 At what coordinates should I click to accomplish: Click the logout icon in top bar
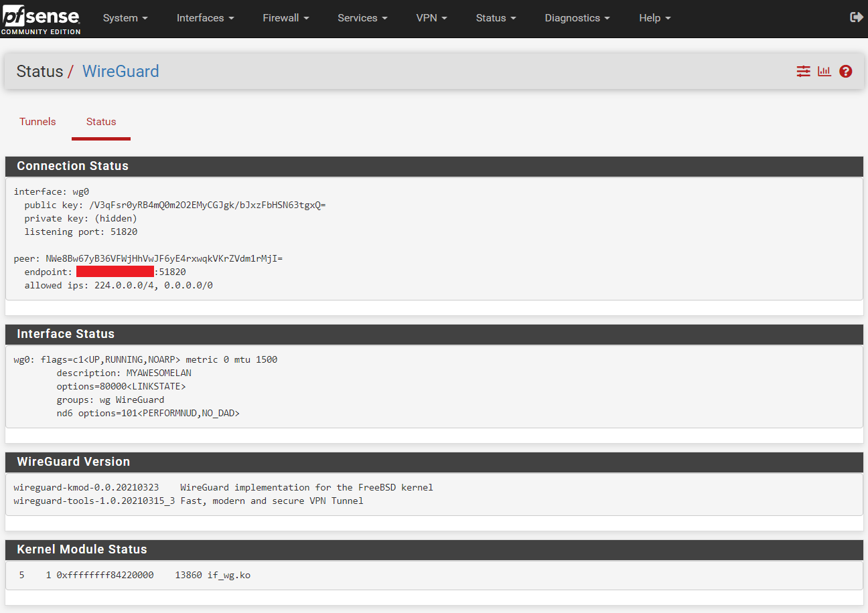point(856,17)
